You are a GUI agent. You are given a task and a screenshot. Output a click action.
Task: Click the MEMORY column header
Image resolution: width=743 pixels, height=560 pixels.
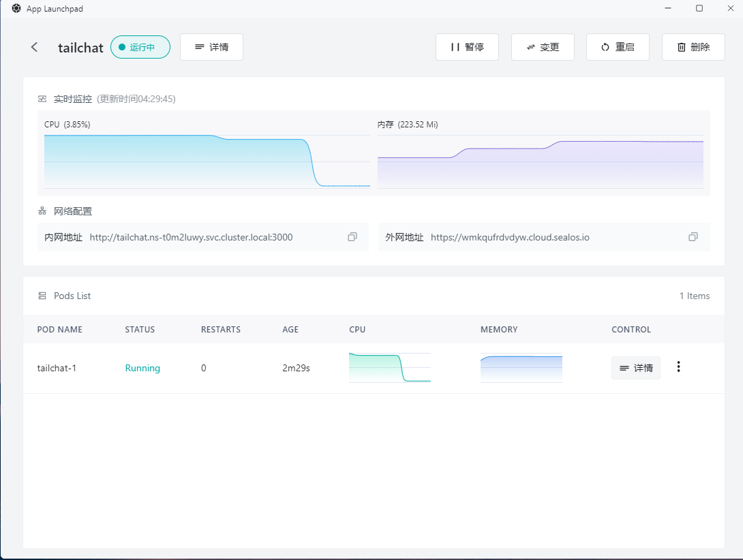[x=499, y=329]
